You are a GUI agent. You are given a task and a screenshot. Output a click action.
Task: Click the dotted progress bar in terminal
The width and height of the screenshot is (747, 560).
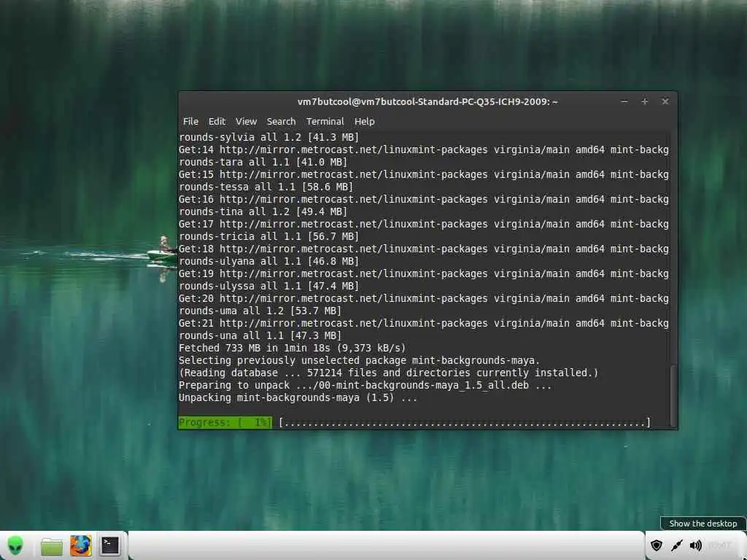click(465, 422)
